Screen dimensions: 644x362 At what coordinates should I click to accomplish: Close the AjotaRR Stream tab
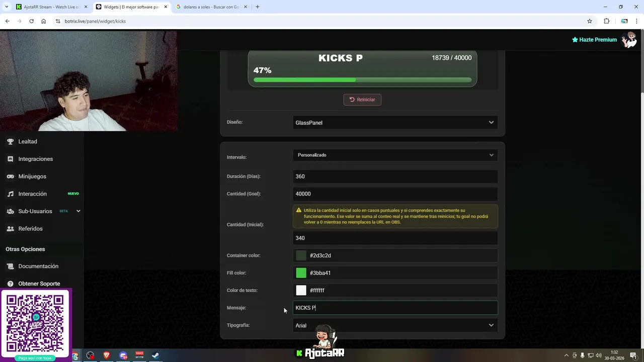pyautogui.click(x=86, y=7)
